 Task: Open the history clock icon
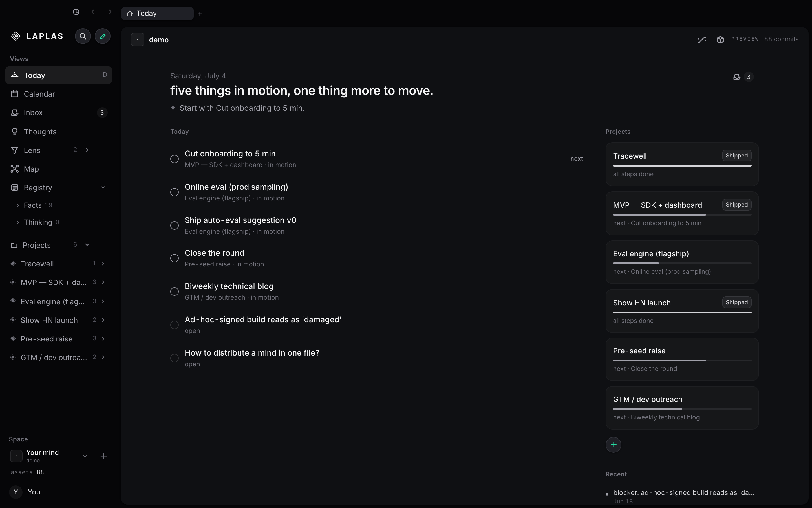pos(76,12)
